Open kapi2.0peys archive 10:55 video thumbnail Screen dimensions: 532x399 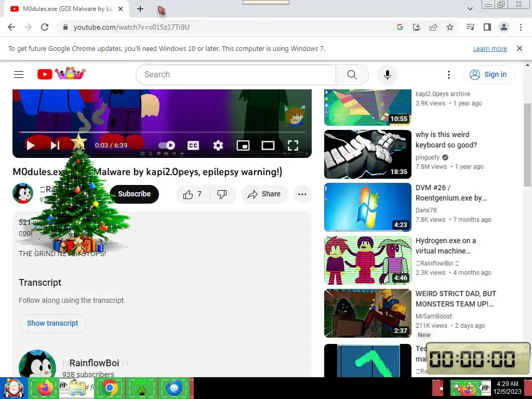pos(367,107)
